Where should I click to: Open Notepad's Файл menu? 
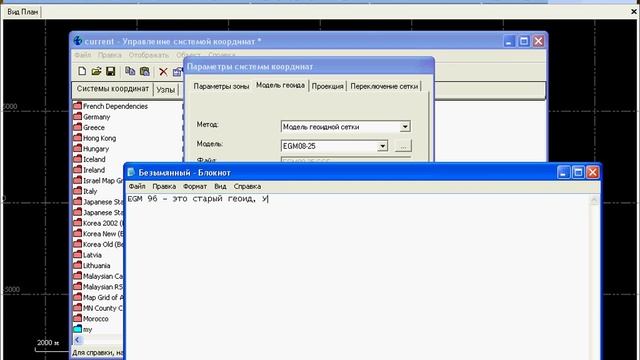point(137,187)
